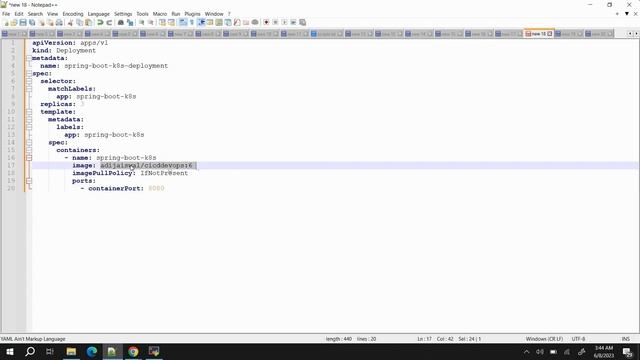Show the Document List panel icon
640x360 pixels.
tap(228, 22)
